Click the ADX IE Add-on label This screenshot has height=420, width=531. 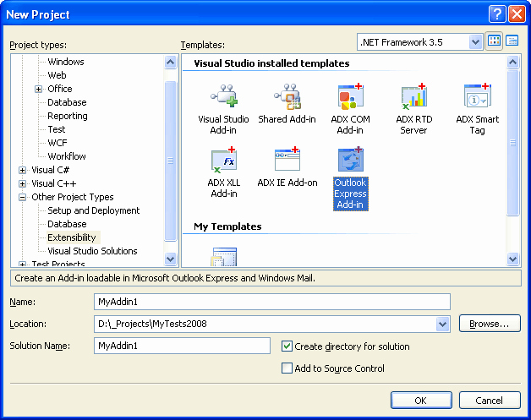tap(287, 183)
